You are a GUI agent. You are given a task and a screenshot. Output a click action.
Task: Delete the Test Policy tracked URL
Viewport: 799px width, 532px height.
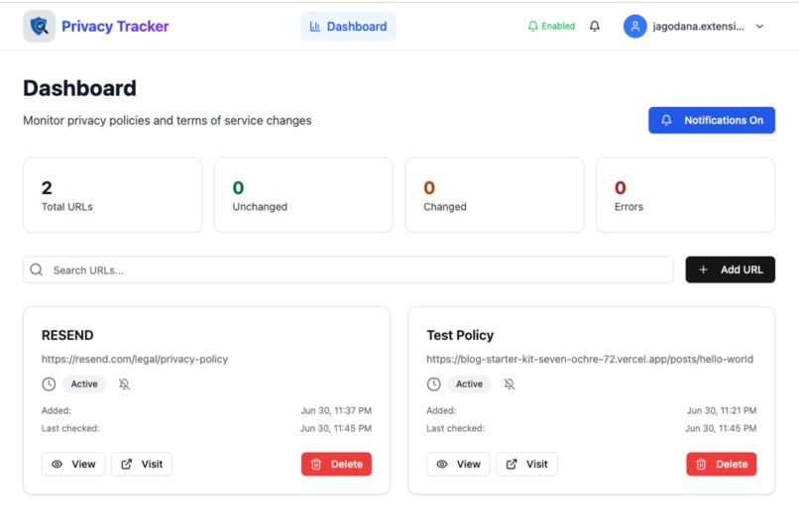722,464
